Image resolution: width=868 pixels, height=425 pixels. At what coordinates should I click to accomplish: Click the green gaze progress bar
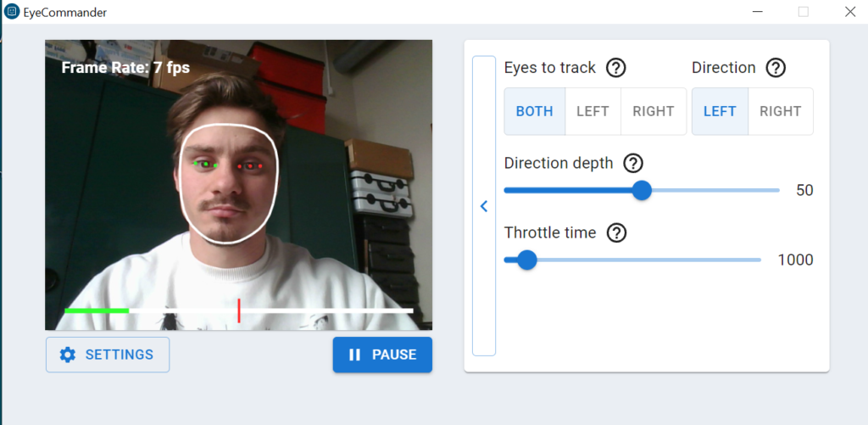pyautogui.click(x=97, y=310)
